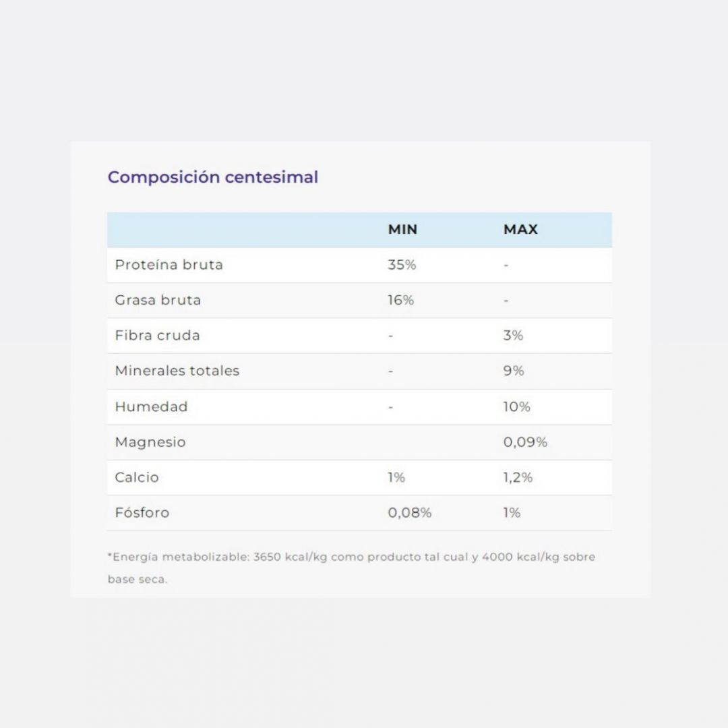The height and width of the screenshot is (728, 728).
Task: Select the Minerales totales row label
Action: tap(177, 371)
